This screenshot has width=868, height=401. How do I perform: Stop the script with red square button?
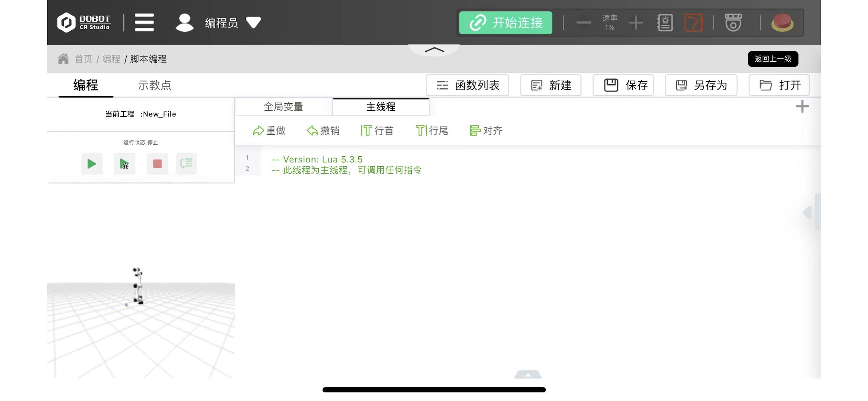[x=157, y=164]
